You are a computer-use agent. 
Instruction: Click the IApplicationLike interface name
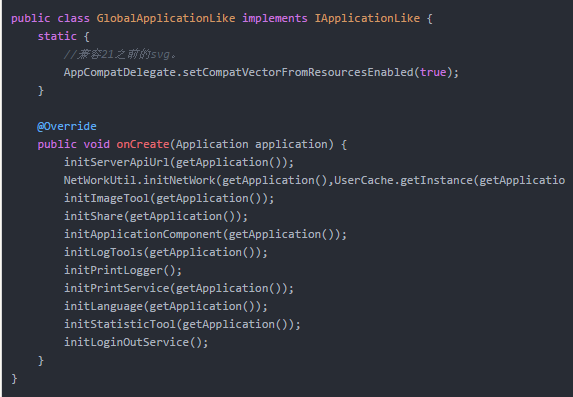click(x=367, y=18)
